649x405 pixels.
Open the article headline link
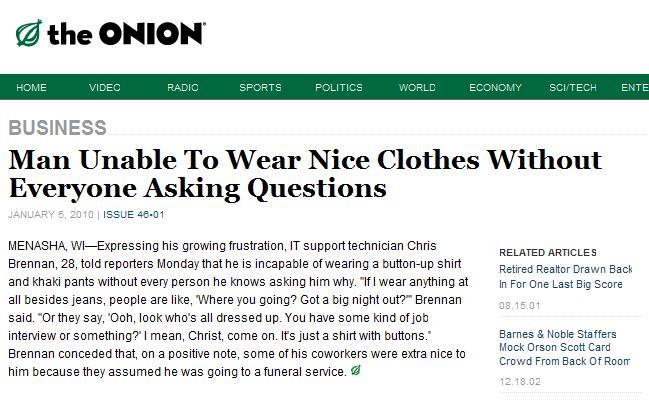304,173
